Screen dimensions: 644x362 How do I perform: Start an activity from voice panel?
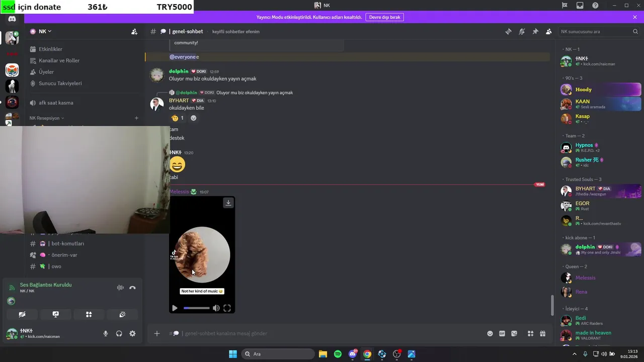(89, 314)
